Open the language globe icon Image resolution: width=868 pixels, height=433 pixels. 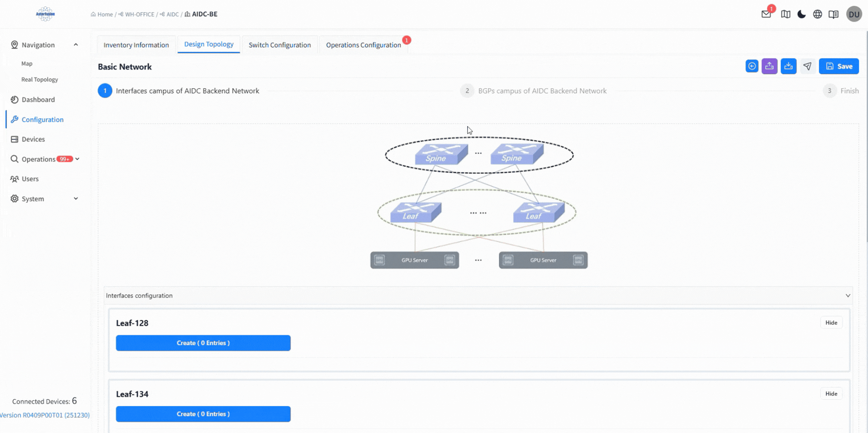818,14
